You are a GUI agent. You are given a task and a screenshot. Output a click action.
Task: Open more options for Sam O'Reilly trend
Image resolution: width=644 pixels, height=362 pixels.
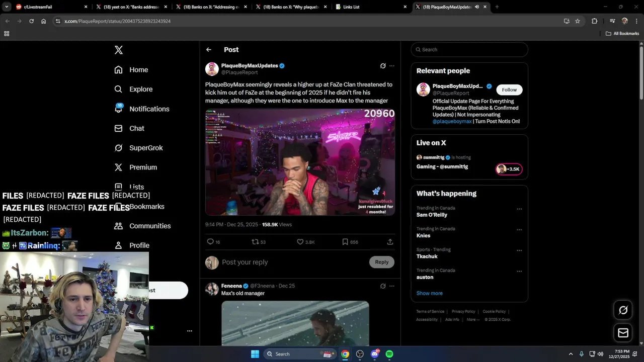(519, 209)
